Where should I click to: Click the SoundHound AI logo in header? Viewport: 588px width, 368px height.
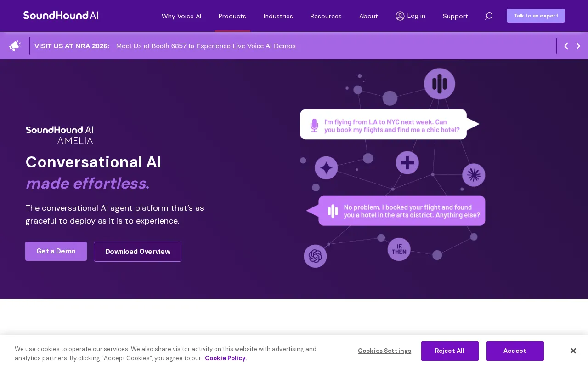61,16
